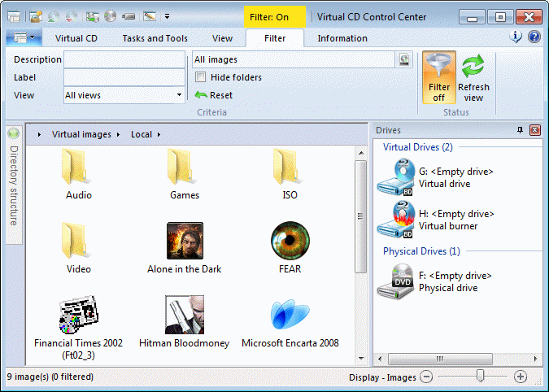Open the Information ribbon tab

pyautogui.click(x=342, y=38)
